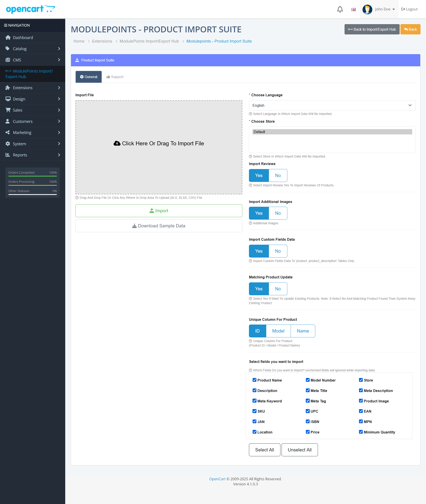Uncheck the SKU checkbox

(254, 411)
